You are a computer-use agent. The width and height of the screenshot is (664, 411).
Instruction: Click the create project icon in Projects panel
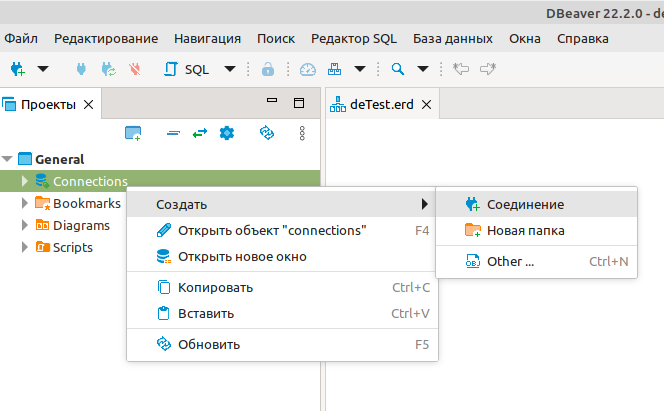(133, 132)
